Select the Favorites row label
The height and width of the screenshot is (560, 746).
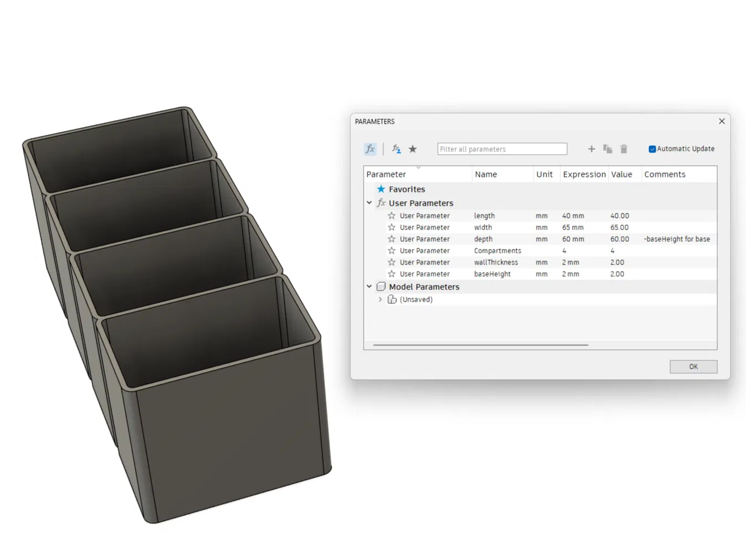(407, 189)
